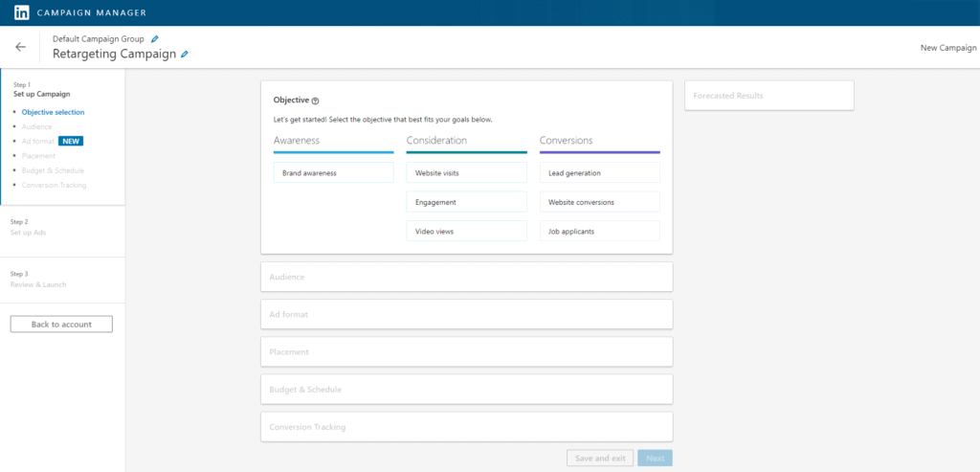Go to Placement step in sidebar
The image size is (980, 472).
(38, 156)
